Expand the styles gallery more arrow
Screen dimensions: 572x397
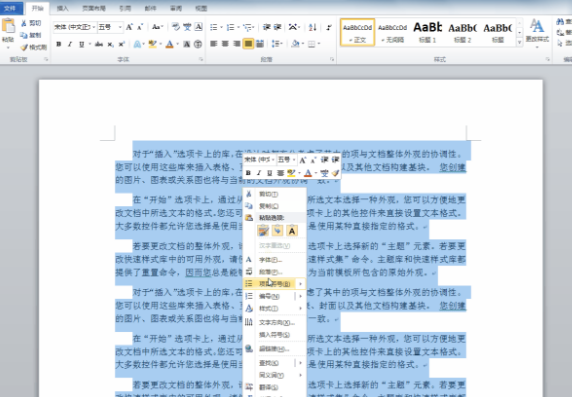point(519,42)
